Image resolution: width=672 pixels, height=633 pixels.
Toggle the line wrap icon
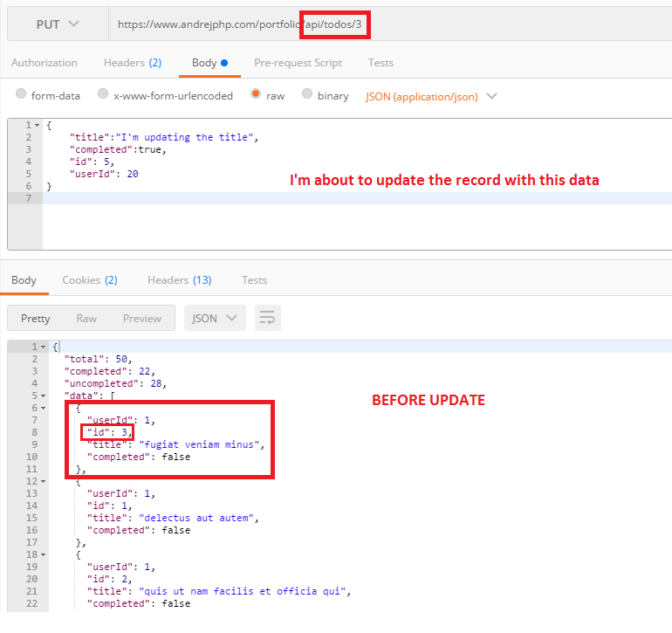point(268,318)
